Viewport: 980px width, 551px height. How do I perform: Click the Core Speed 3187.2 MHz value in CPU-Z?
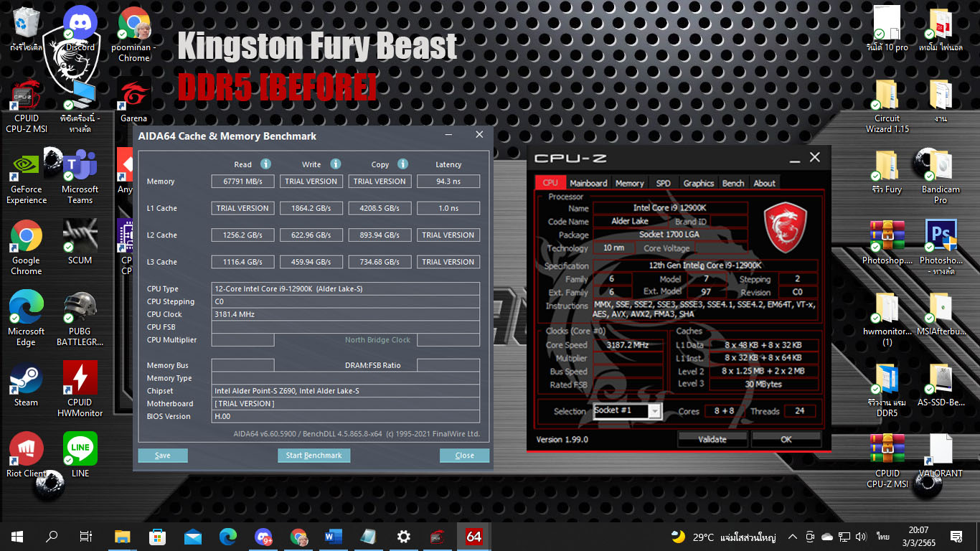(628, 345)
